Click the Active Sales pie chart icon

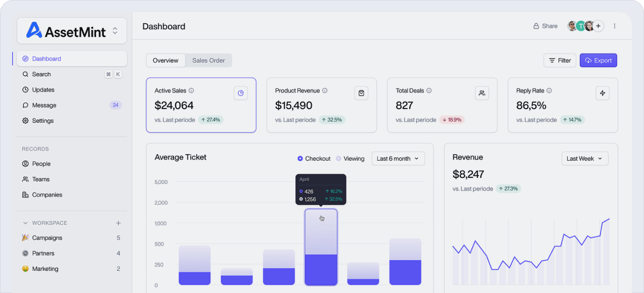tap(241, 93)
